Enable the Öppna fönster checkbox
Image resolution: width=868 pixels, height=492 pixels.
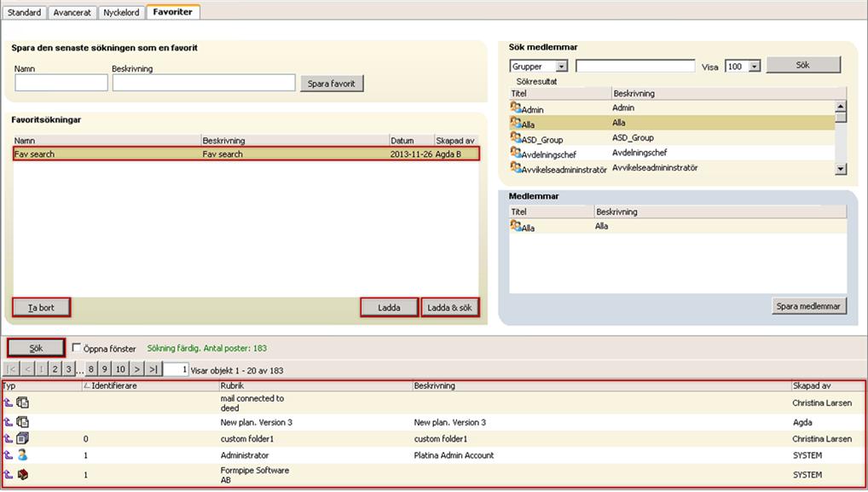77,348
